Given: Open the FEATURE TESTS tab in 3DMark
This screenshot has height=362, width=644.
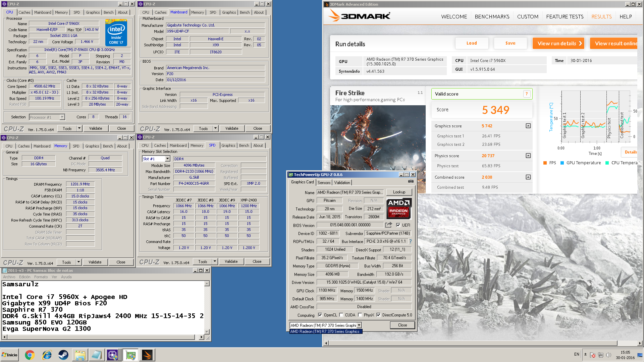Looking at the screenshot, I should point(565,16).
